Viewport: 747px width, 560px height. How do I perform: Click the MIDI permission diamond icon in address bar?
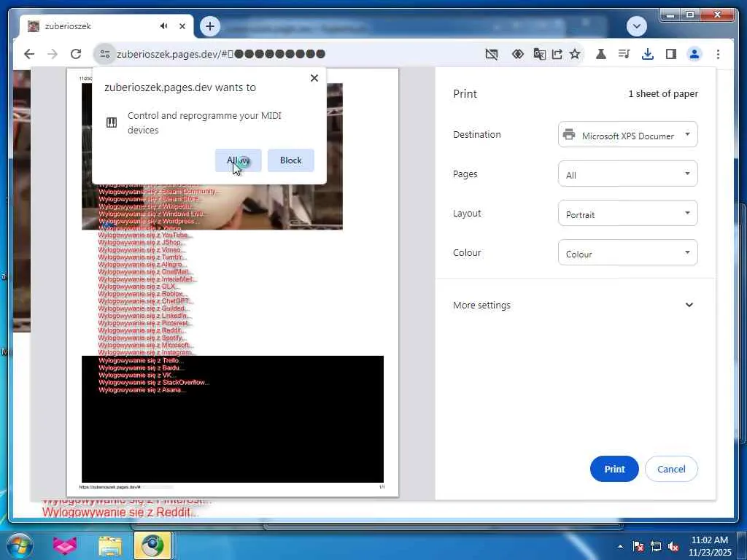pyautogui.click(x=517, y=54)
